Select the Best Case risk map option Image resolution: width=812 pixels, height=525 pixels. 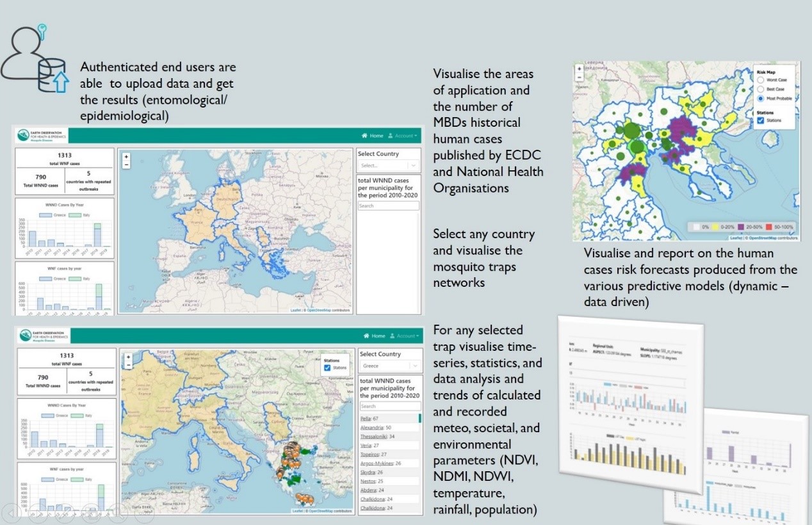[760, 90]
